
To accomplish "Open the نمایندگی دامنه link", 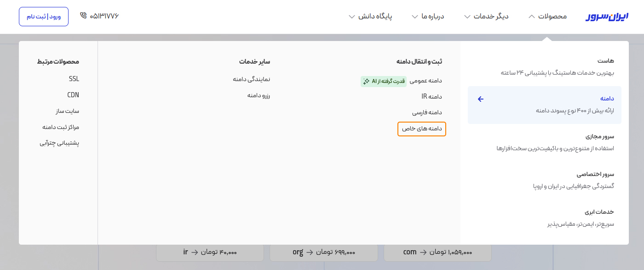I will tap(251, 79).
